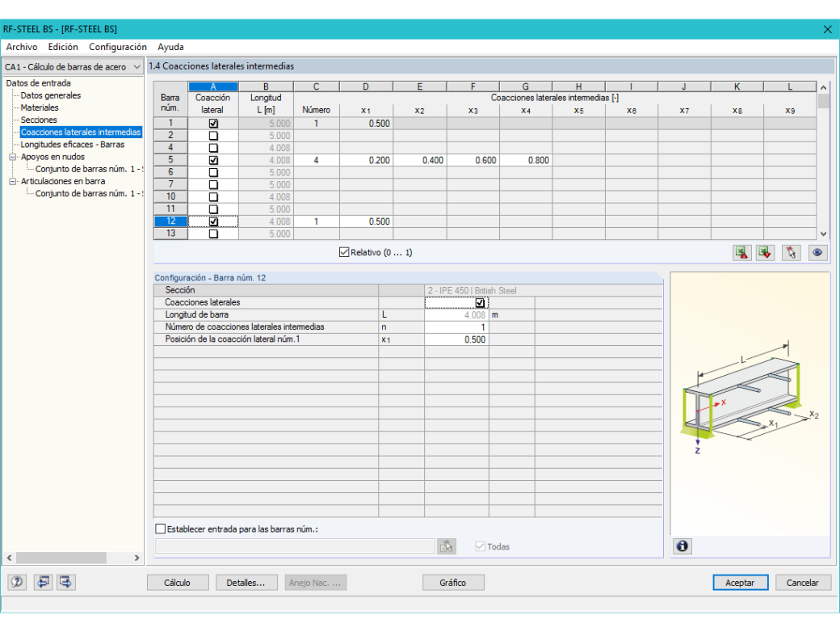The width and height of the screenshot is (840, 632).
Task: Select row header for bar 10
Action: (x=170, y=196)
